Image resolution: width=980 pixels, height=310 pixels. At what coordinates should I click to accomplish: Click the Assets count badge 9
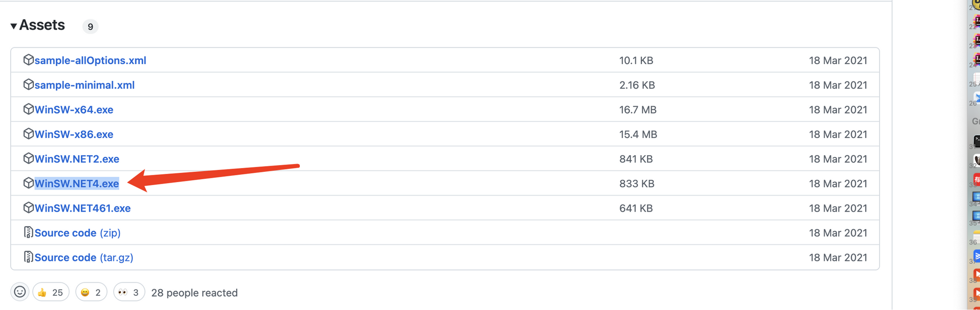pyautogui.click(x=90, y=26)
